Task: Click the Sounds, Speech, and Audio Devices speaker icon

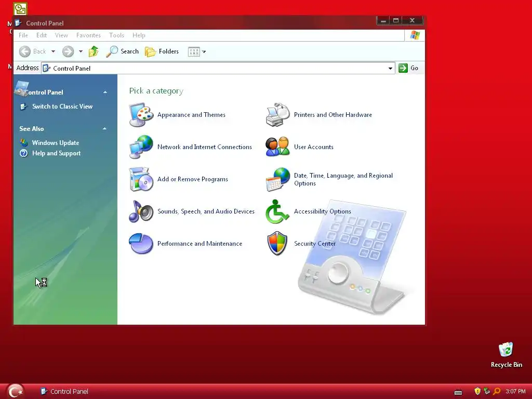Action: [141, 211]
